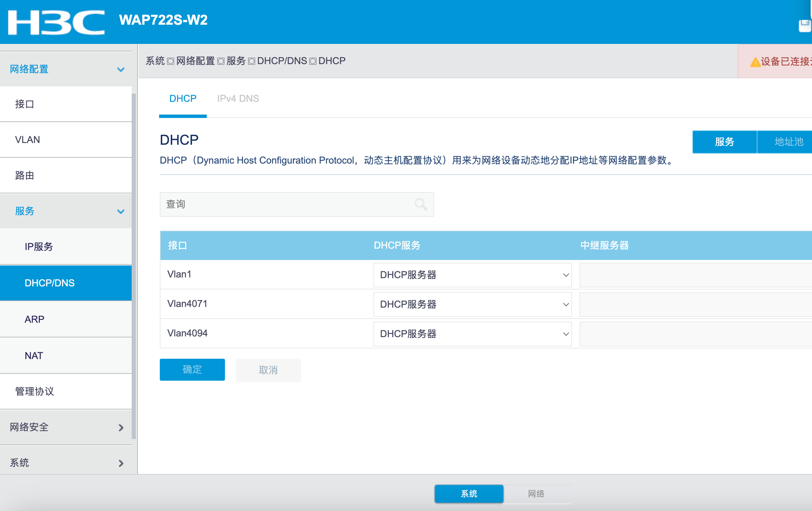Open the ARP menu item
This screenshot has height=511, width=812.
tap(34, 320)
